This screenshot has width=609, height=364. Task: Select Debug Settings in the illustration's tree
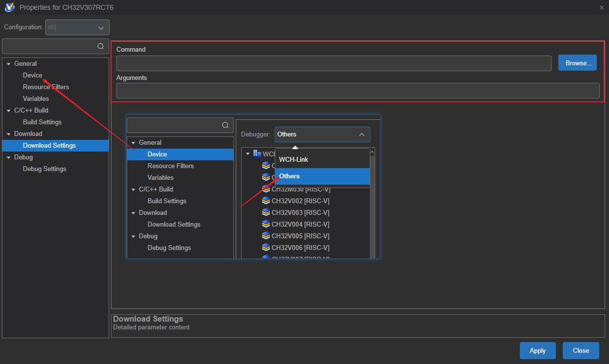point(169,248)
